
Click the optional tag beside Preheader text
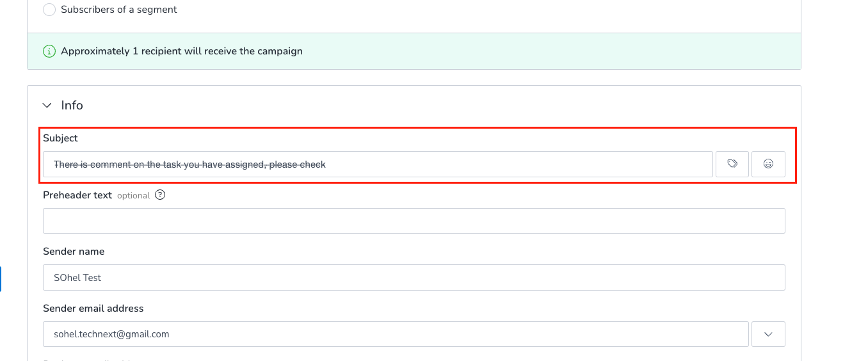[x=133, y=196]
